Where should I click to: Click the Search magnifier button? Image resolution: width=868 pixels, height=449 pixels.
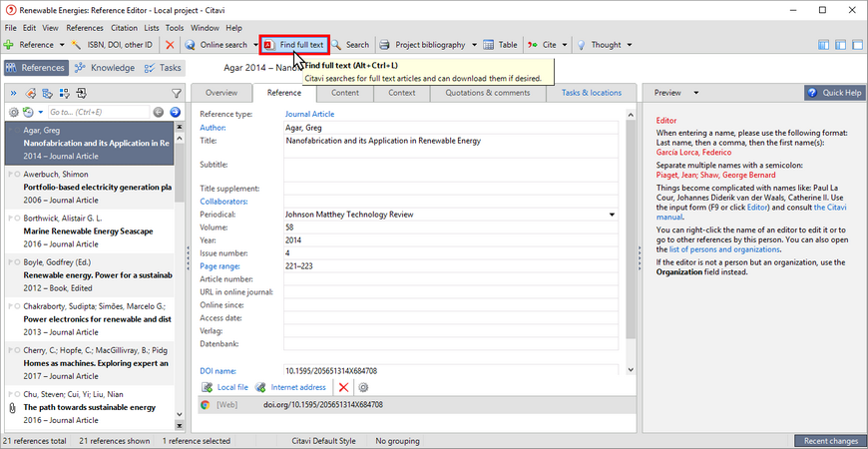(350, 45)
